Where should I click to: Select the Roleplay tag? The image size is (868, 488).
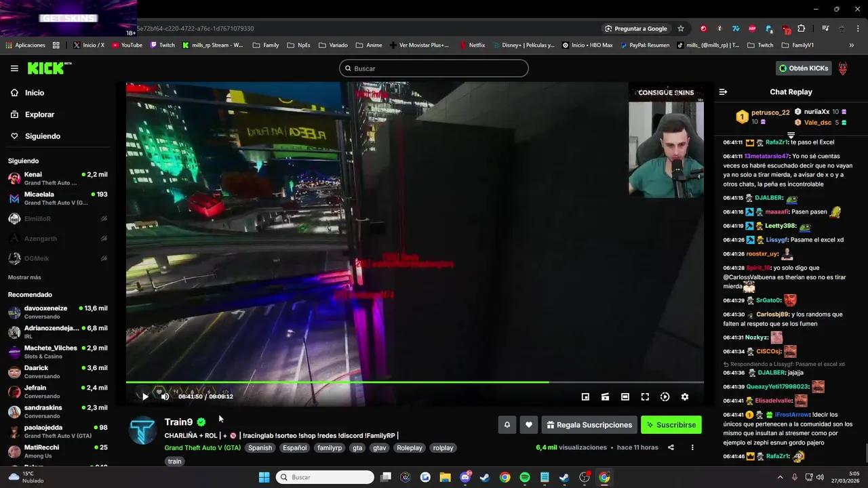coord(410,448)
